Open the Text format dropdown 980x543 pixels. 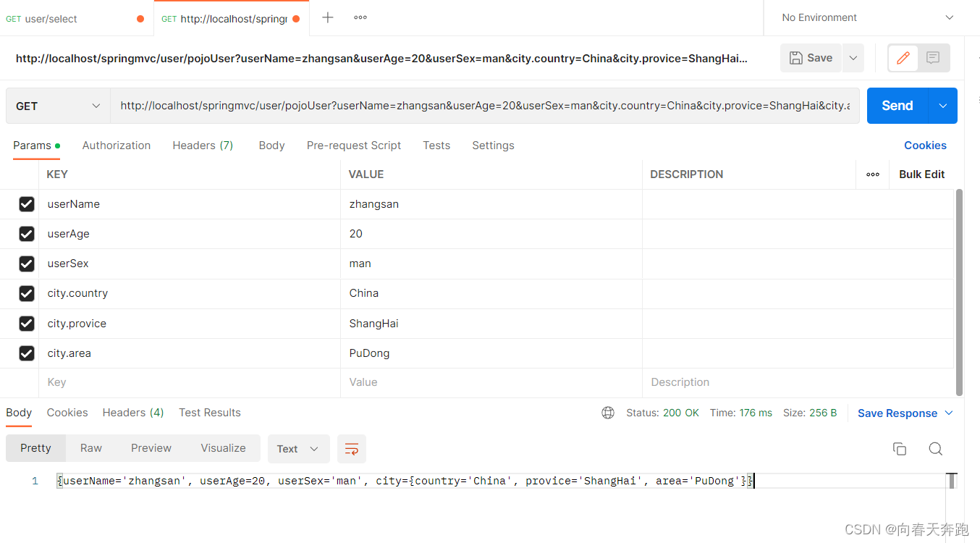pos(298,449)
